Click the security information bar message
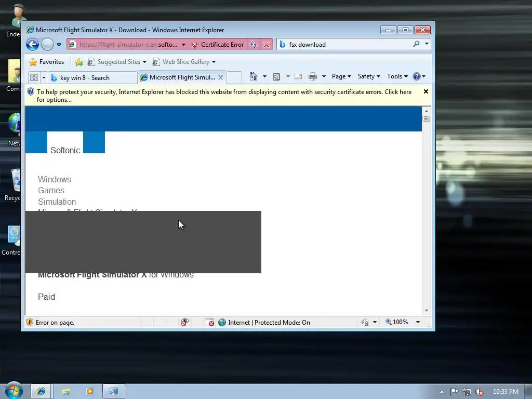The height and width of the screenshot is (399, 532). tap(224, 96)
